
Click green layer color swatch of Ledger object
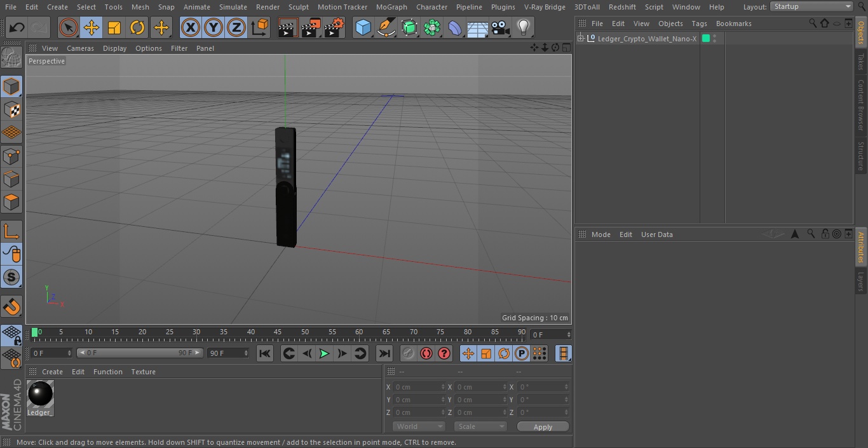click(x=705, y=39)
